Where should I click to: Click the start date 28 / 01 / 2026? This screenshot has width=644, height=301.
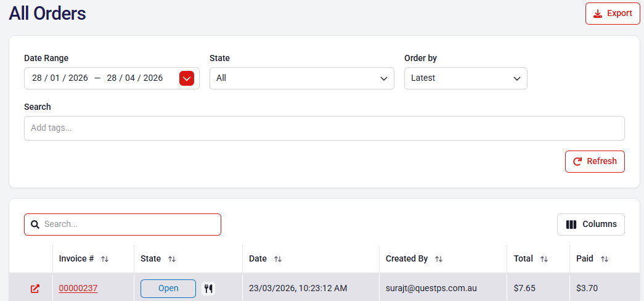60,78
